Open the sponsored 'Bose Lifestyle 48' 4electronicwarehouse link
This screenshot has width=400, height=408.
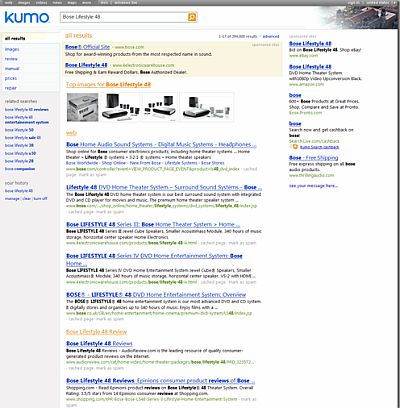point(86,65)
